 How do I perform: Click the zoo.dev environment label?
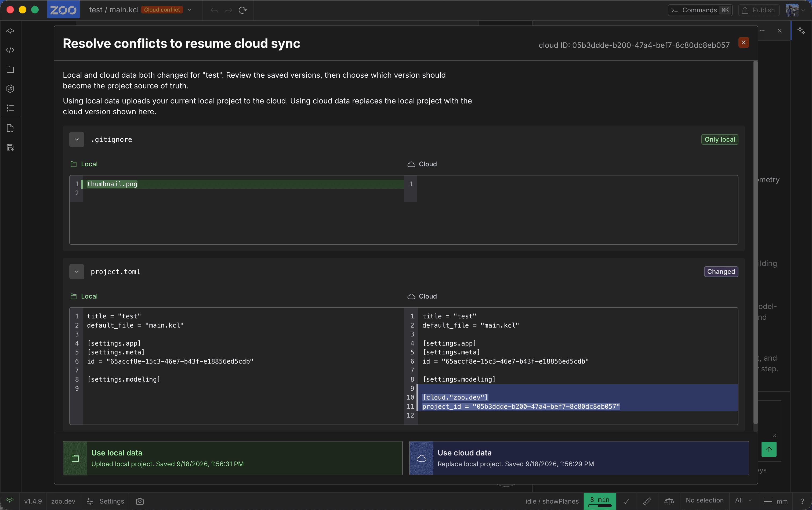point(63,501)
